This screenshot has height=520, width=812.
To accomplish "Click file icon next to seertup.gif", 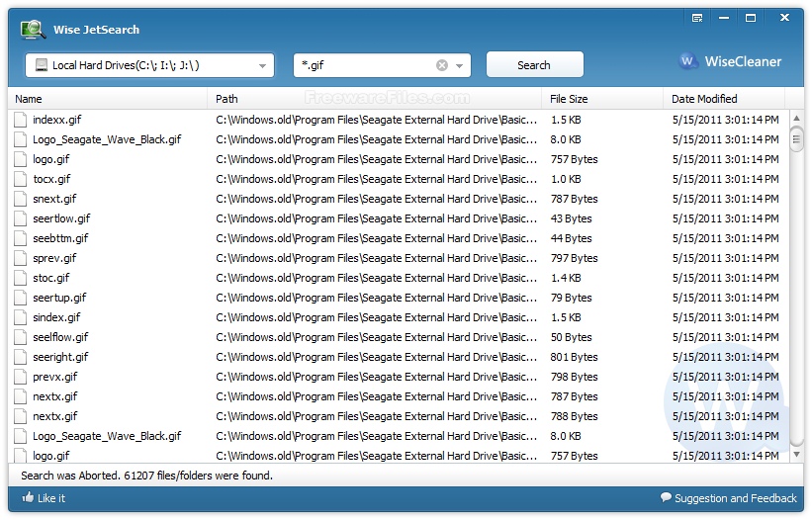I will (x=20, y=298).
